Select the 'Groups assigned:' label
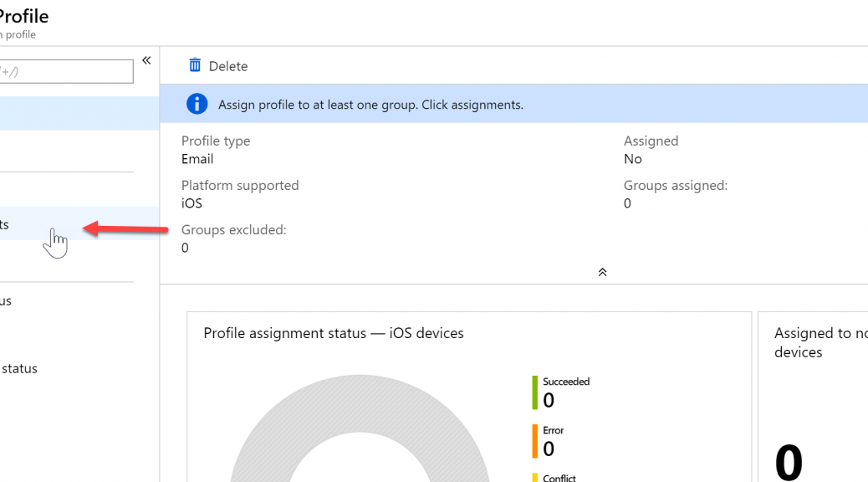Viewport: 868px width, 482px height. pos(676,186)
